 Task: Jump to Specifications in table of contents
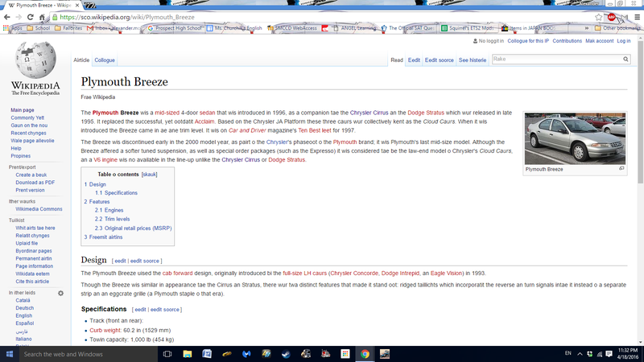pyautogui.click(x=116, y=193)
